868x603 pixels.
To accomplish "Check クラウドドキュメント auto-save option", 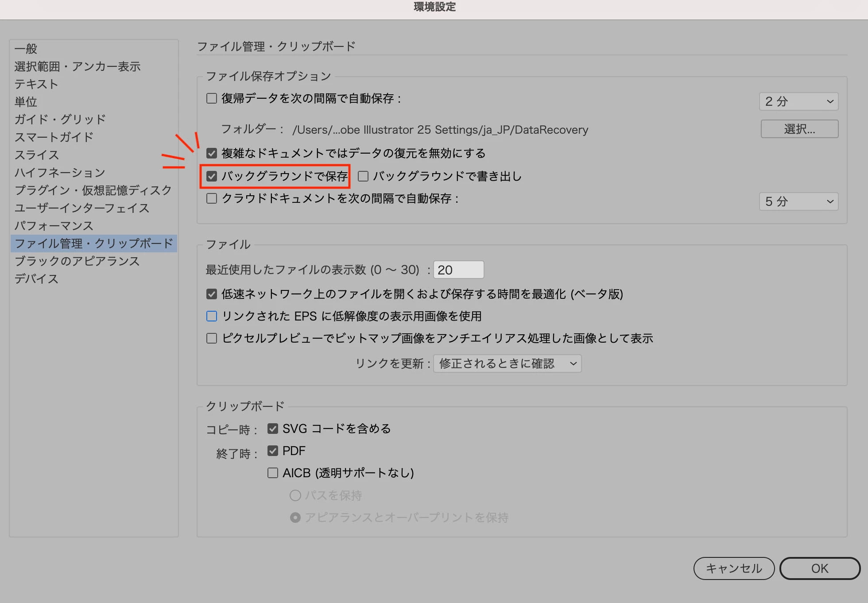I will coord(212,198).
